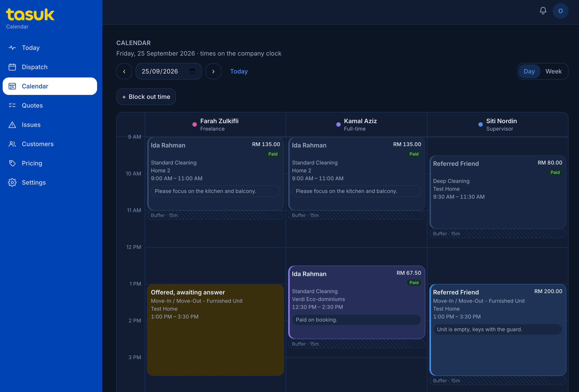This screenshot has height=392, width=579.
Task: Open Kamal's Ida Rahman RM 67.50 booking
Action: coord(356,302)
